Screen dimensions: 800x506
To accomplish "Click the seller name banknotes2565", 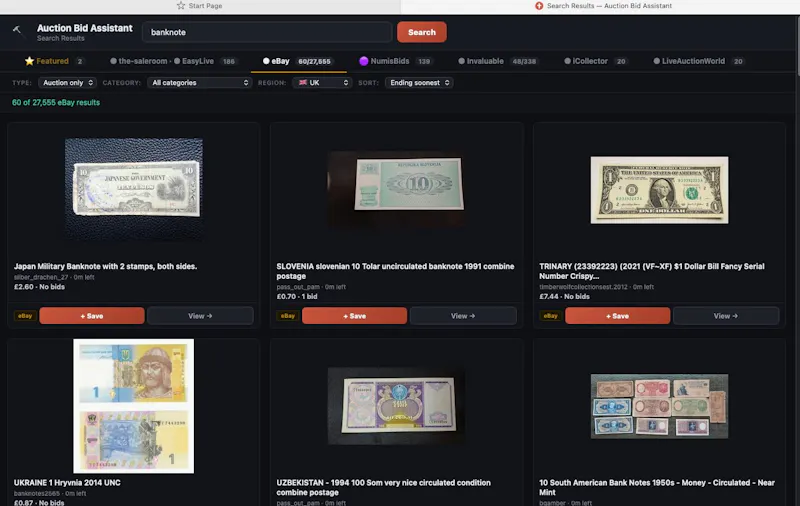I will [37, 493].
